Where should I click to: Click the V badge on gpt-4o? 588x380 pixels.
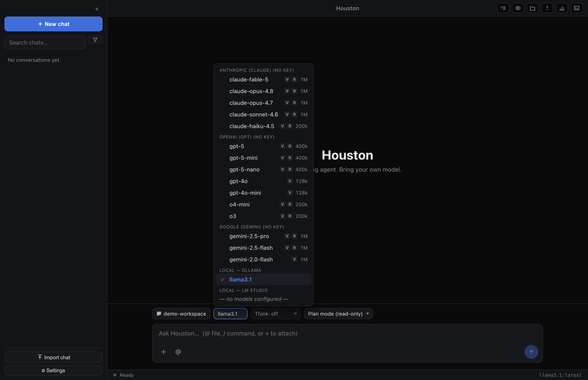tap(290, 181)
